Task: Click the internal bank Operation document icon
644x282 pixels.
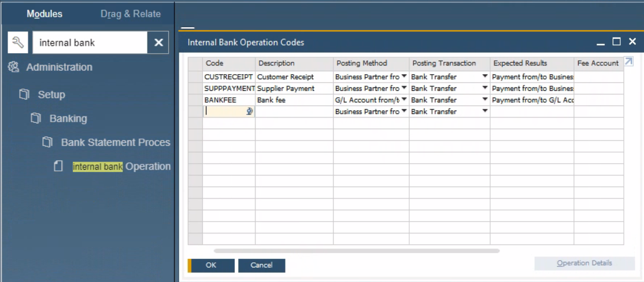Action: coord(58,166)
